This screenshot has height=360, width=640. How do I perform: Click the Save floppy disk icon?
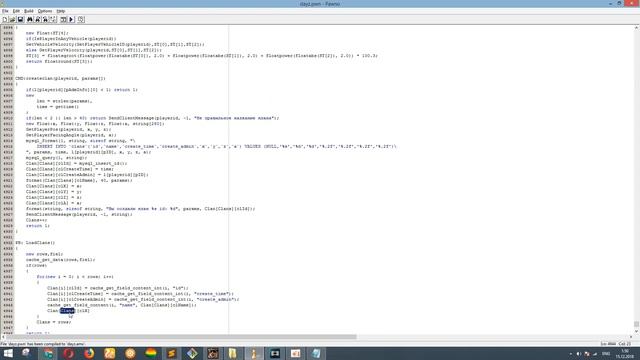point(20,19)
